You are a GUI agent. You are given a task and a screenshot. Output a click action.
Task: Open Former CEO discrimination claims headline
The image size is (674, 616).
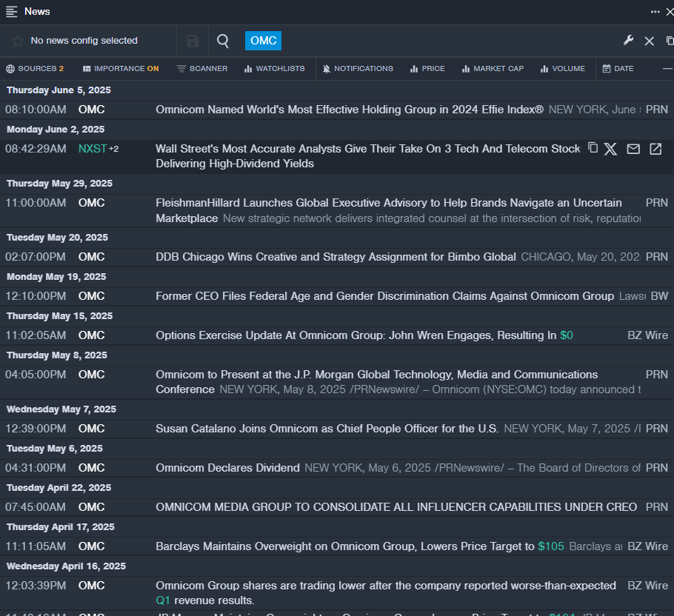coord(384,296)
